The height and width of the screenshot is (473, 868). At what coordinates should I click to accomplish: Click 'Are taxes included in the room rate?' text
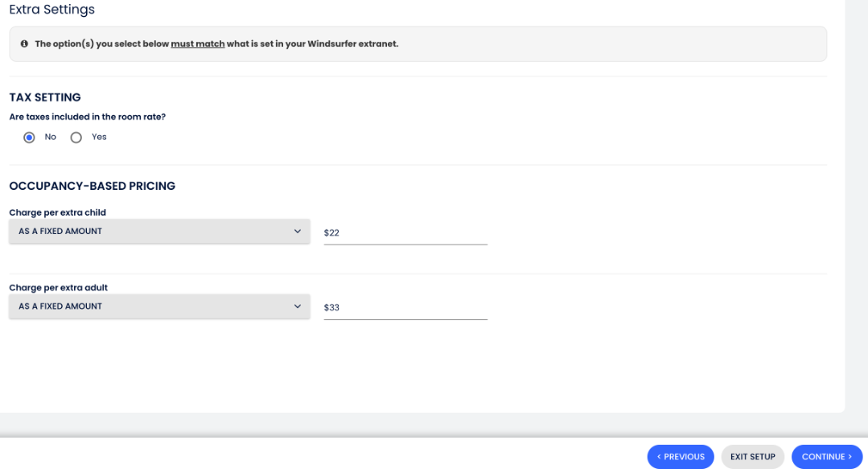coord(87,117)
